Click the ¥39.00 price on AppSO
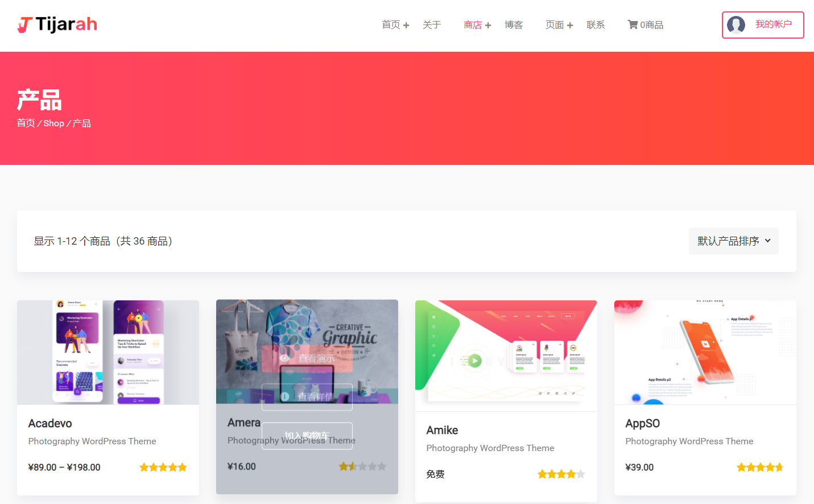This screenshot has width=814, height=504. 639,468
